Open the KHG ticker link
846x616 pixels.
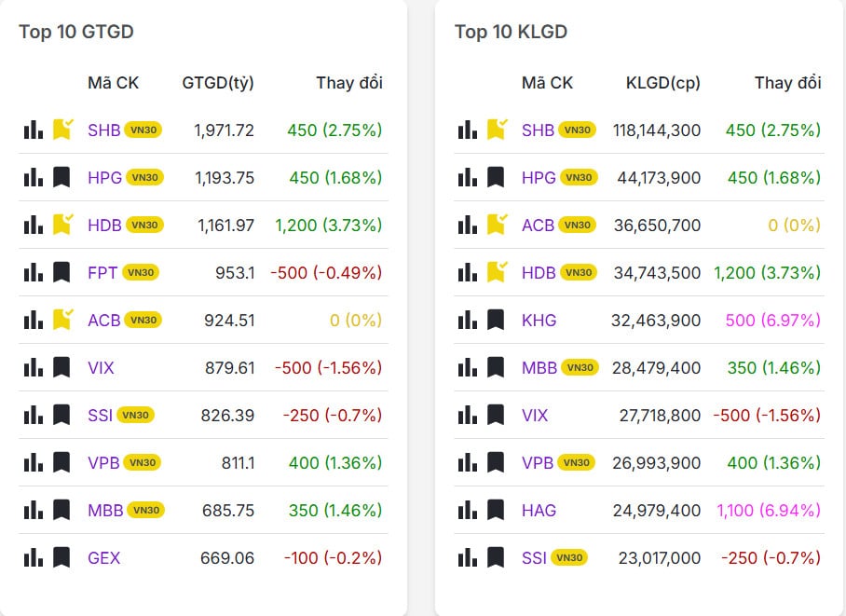click(x=539, y=320)
